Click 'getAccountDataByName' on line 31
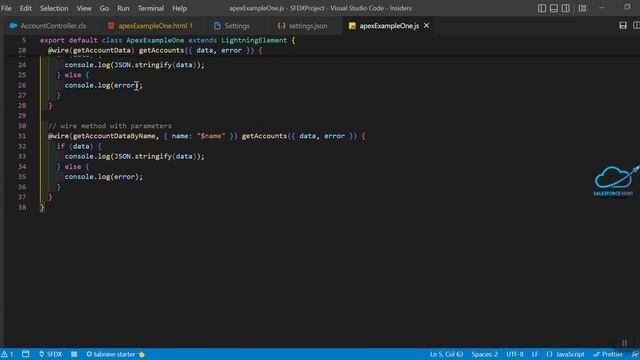 (x=114, y=136)
